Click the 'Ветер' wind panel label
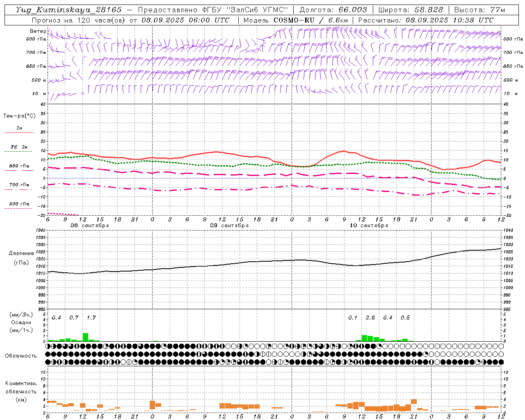Viewport: 525px width, 420px height. (x=38, y=31)
